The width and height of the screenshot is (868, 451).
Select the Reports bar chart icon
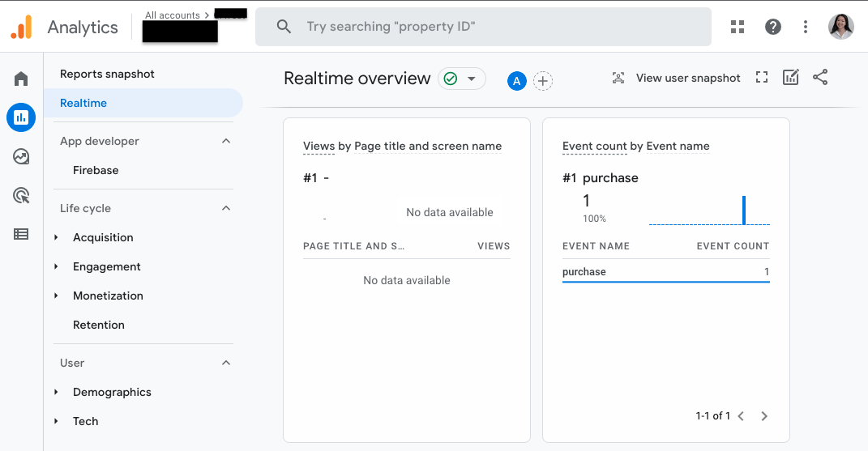click(x=21, y=117)
